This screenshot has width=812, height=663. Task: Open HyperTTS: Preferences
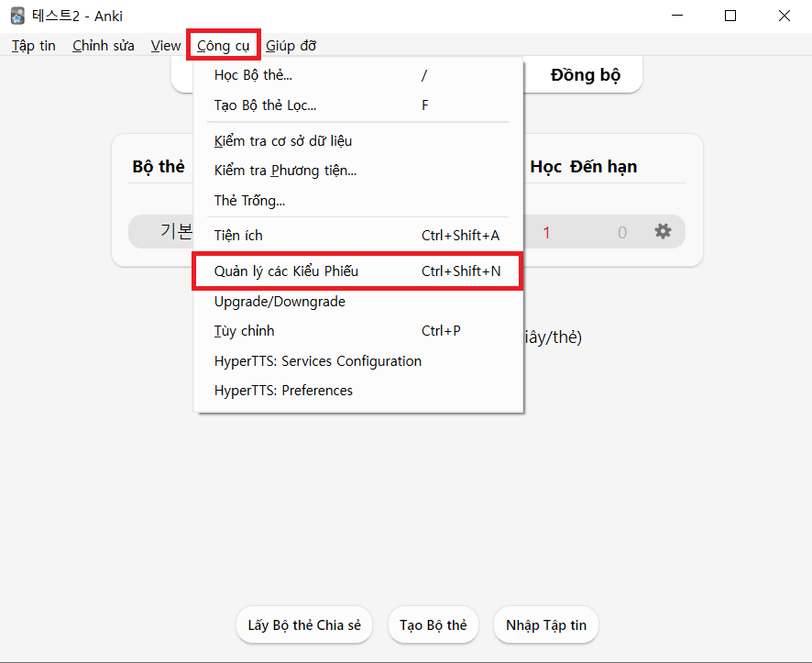pyautogui.click(x=357, y=391)
